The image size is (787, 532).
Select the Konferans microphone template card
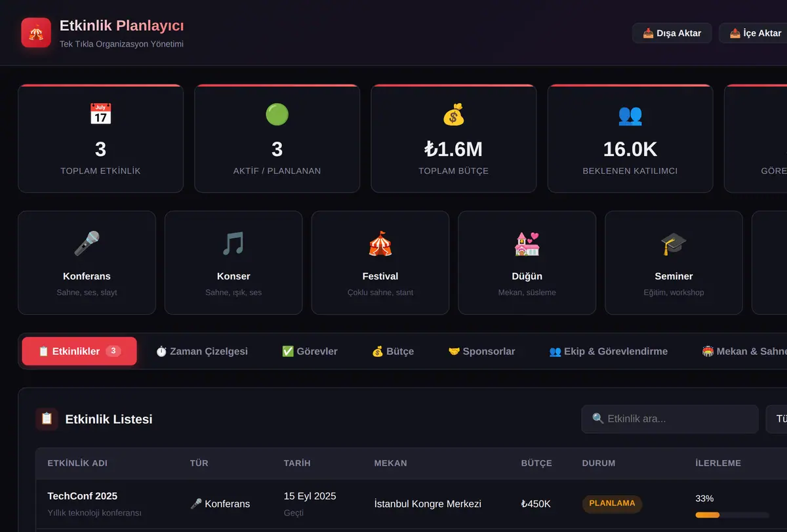pos(87,262)
